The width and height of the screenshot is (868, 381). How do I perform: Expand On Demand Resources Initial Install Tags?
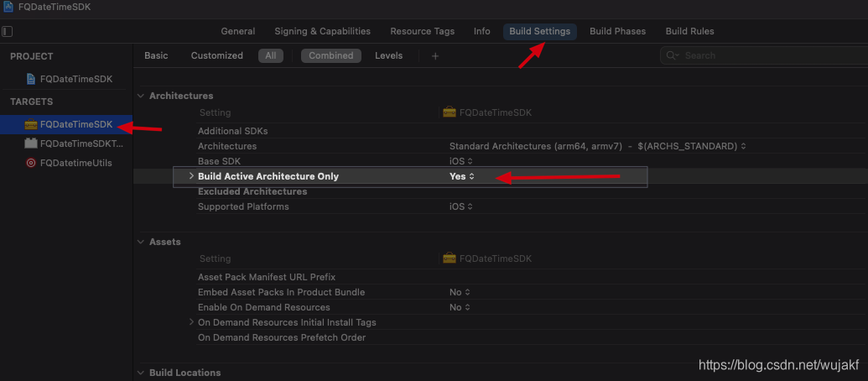coord(191,322)
